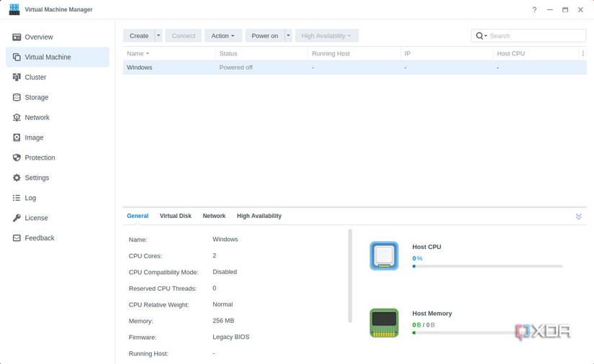Open the column options kebab menu

click(582, 53)
